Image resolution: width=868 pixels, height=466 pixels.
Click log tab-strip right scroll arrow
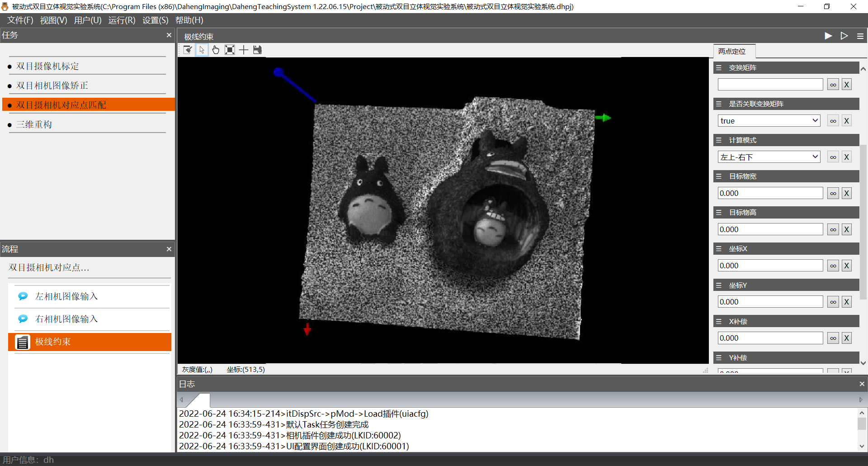[x=861, y=400]
